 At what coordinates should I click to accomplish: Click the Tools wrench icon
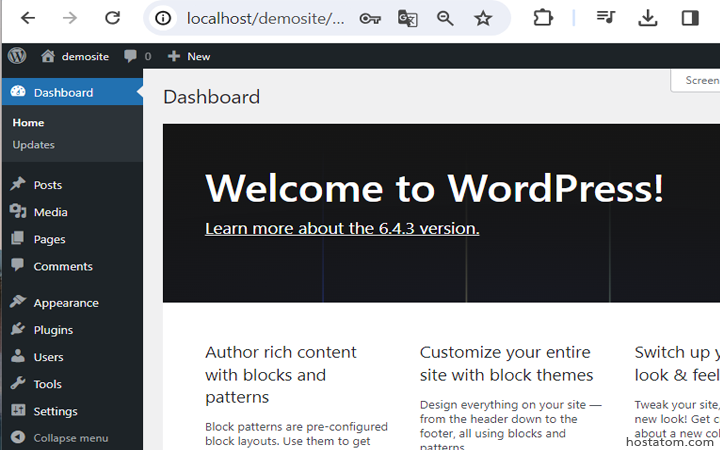point(18,383)
